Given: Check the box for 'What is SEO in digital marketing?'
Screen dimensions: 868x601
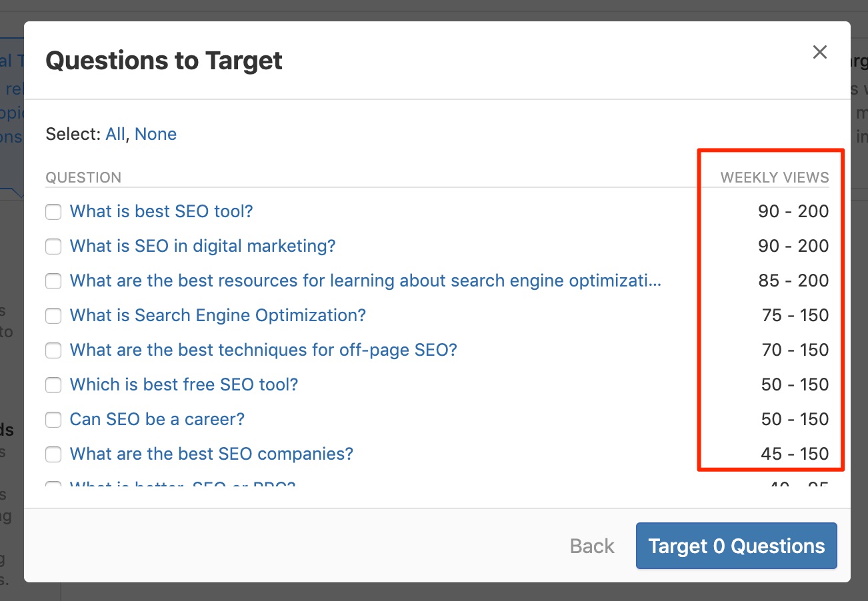Looking at the screenshot, I should pyautogui.click(x=53, y=246).
